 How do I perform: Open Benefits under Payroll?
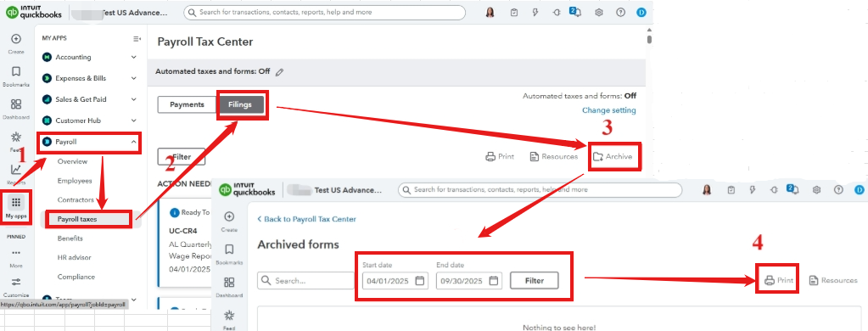pyautogui.click(x=70, y=238)
